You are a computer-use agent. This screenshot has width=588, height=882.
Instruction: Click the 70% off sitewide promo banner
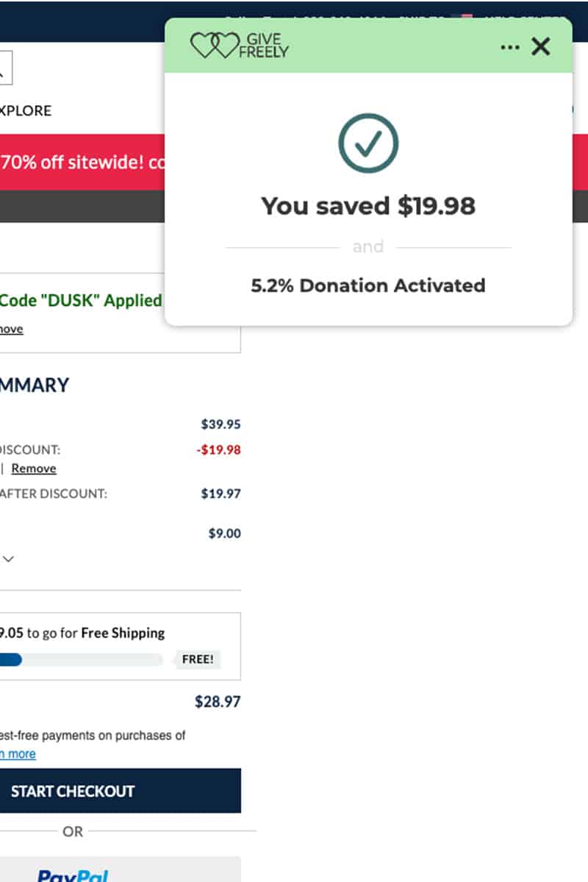click(x=82, y=163)
